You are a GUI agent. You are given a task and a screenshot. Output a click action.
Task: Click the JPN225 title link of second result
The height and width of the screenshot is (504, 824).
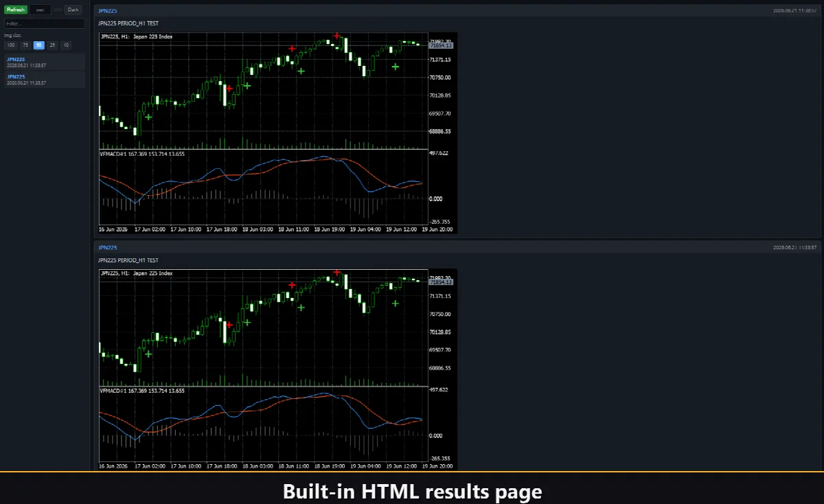click(108, 247)
